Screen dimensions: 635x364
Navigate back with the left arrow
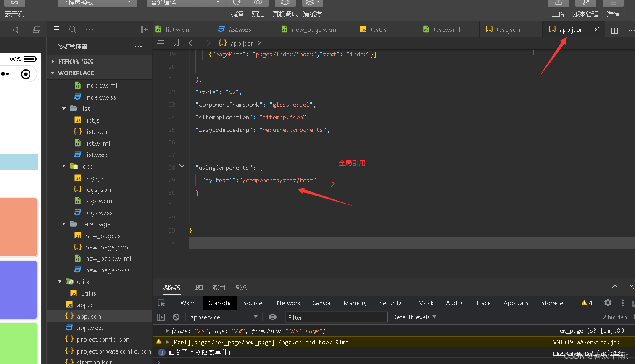pyautogui.click(x=192, y=43)
